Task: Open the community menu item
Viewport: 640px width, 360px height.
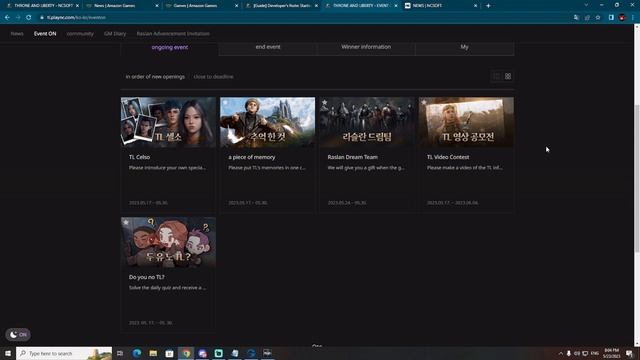Action: [x=80, y=33]
